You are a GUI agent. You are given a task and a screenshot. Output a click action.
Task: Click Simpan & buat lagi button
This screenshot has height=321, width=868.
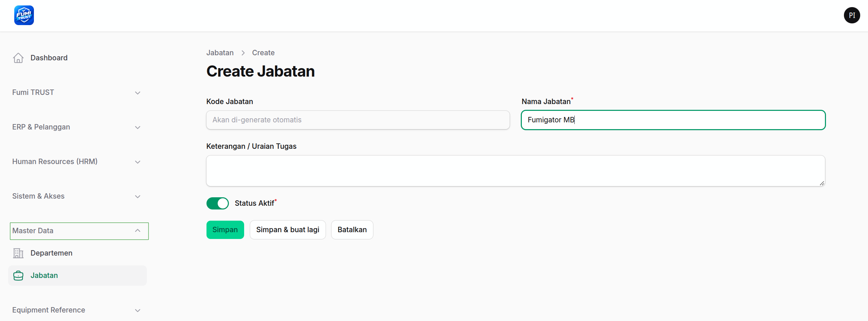tap(288, 230)
